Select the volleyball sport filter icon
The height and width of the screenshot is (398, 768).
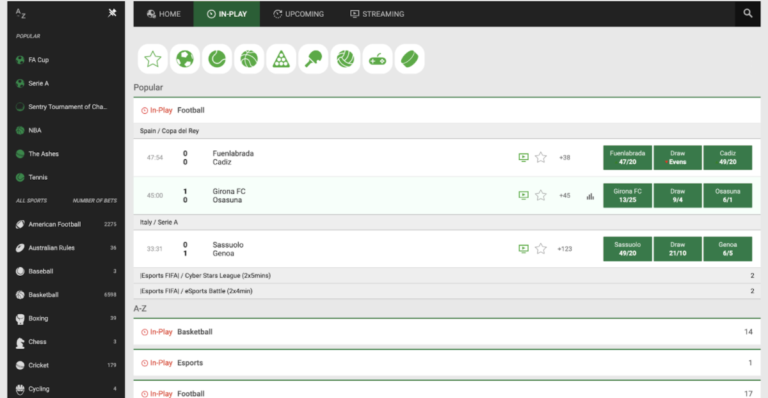pos(345,59)
